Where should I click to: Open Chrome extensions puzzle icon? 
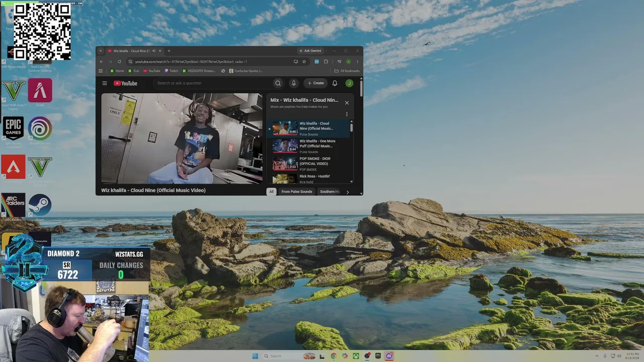pos(326,61)
